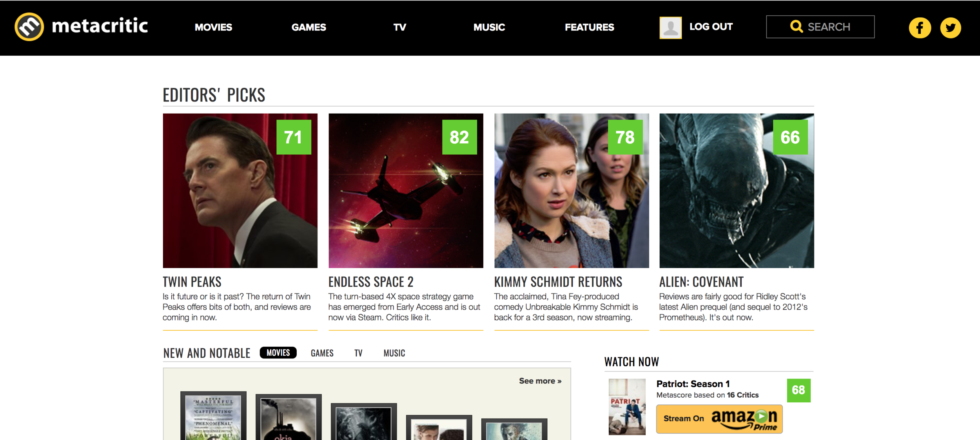Open the Features navigation menu
Viewport: 980px width, 440px height.
coord(589,27)
